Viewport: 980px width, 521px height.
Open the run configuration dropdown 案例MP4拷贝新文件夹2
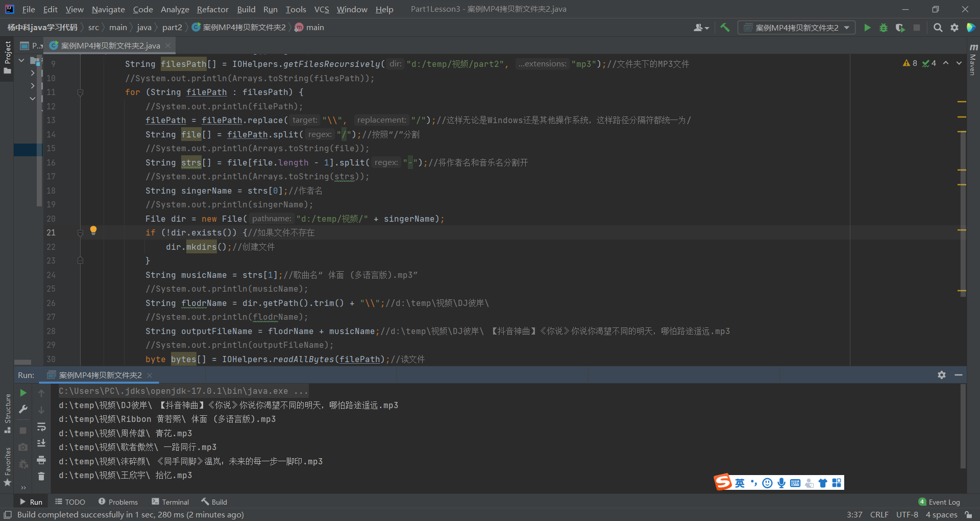coord(796,28)
